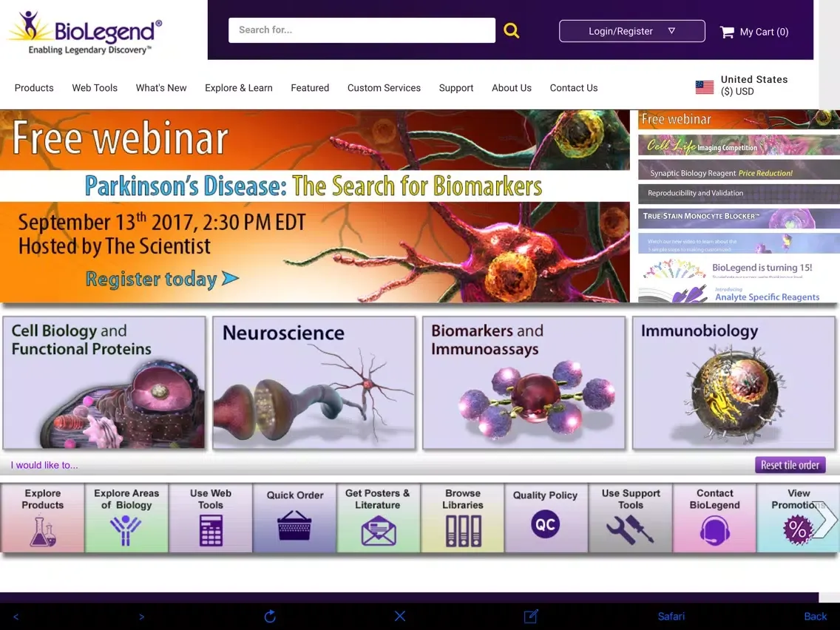The height and width of the screenshot is (630, 840).
Task: Click the United States flag icon
Action: tap(704, 87)
